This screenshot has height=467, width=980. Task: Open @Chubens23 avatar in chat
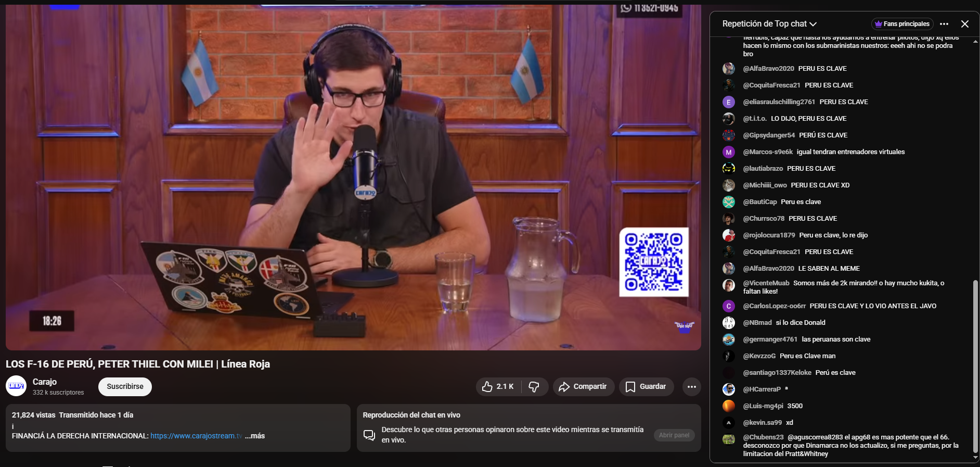click(729, 439)
